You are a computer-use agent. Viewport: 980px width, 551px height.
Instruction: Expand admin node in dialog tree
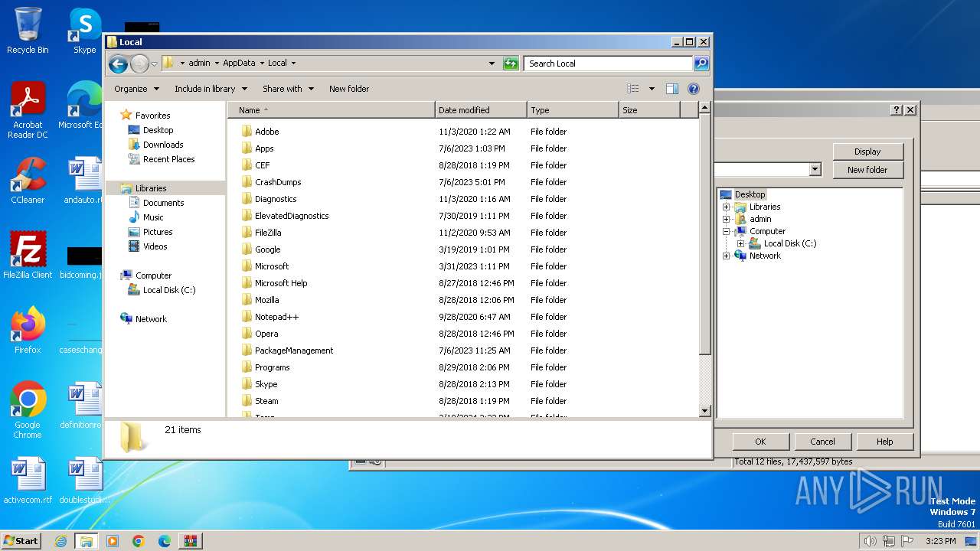(726, 219)
